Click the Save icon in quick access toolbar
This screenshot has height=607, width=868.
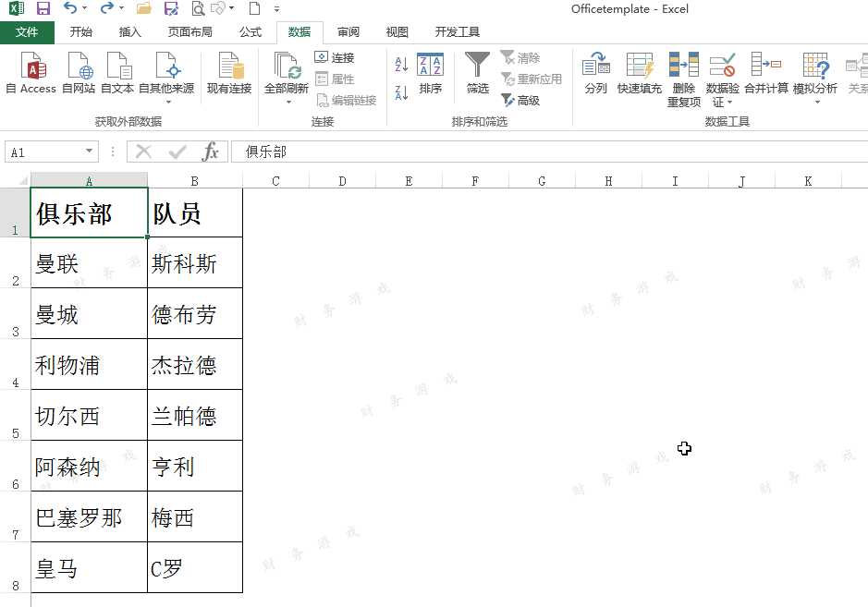point(43,8)
